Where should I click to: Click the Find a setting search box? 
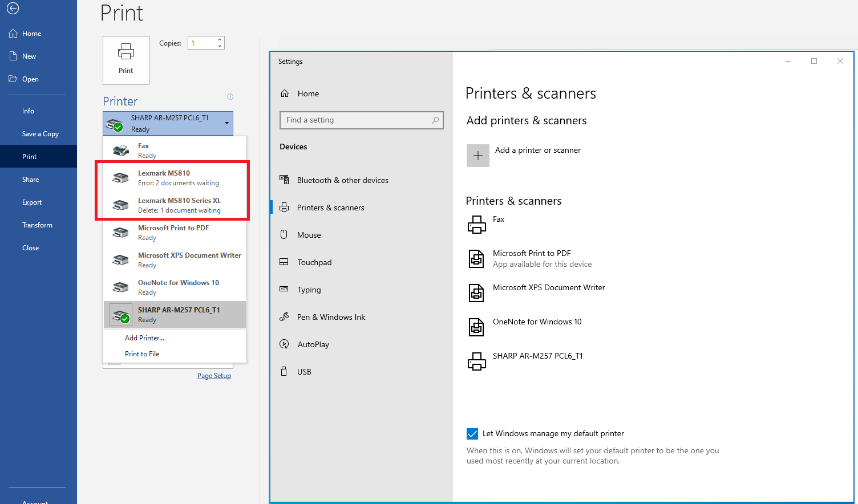362,120
